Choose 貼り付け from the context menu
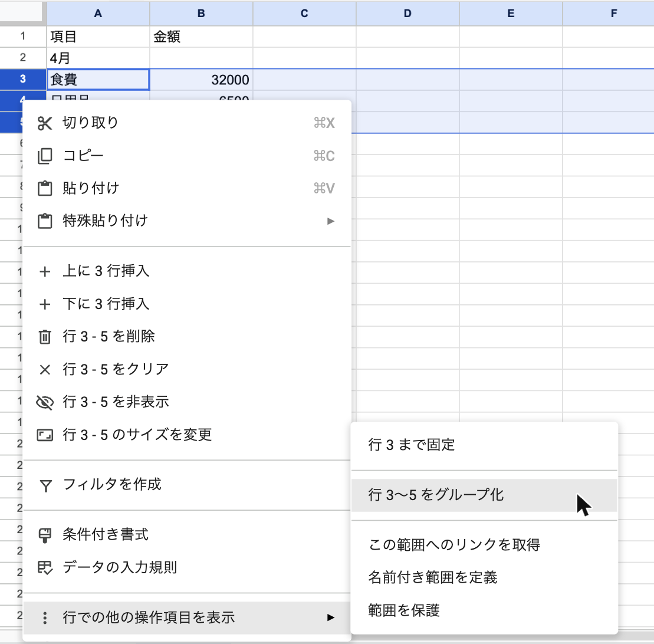Viewport: 654px width, 644px height. tap(187, 188)
